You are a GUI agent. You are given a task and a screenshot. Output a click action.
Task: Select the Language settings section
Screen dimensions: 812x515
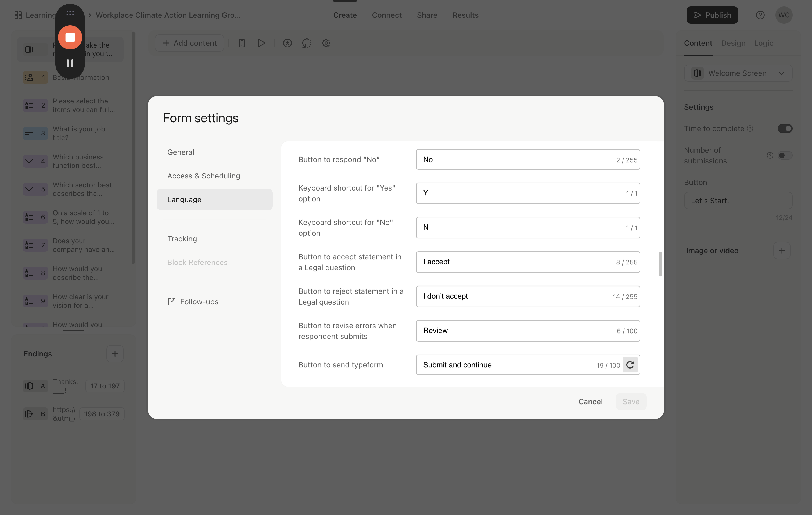pyautogui.click(x=214, y=199)
